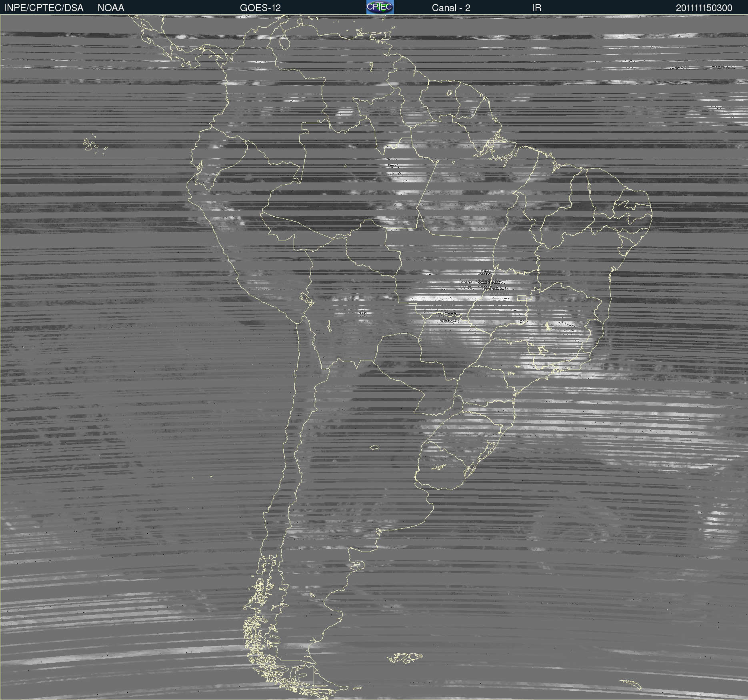Select the INPE/CPTEC/DSA header text

click(x=44, y=8)
